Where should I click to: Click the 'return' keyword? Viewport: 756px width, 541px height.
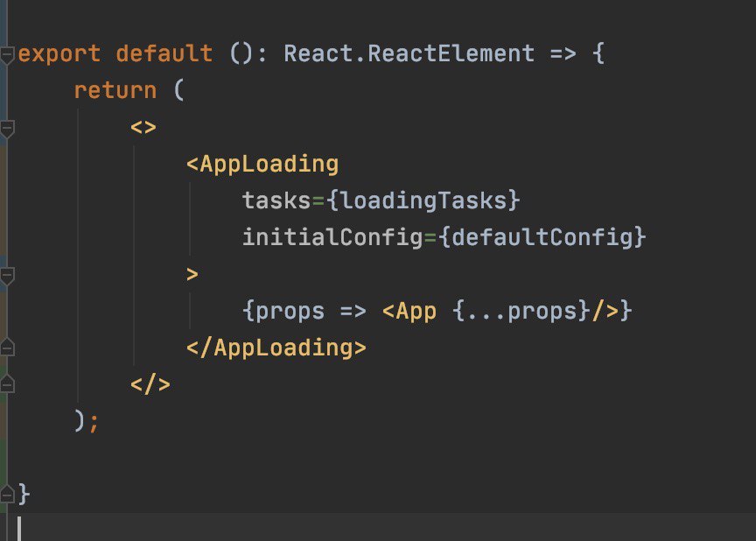(x=115, y=91)
